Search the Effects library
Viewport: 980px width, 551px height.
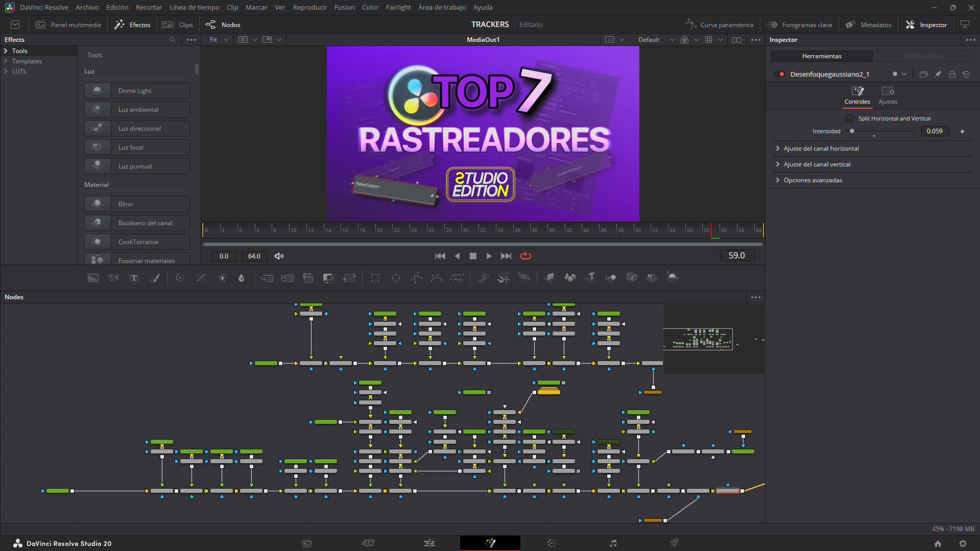coord(172,40)
